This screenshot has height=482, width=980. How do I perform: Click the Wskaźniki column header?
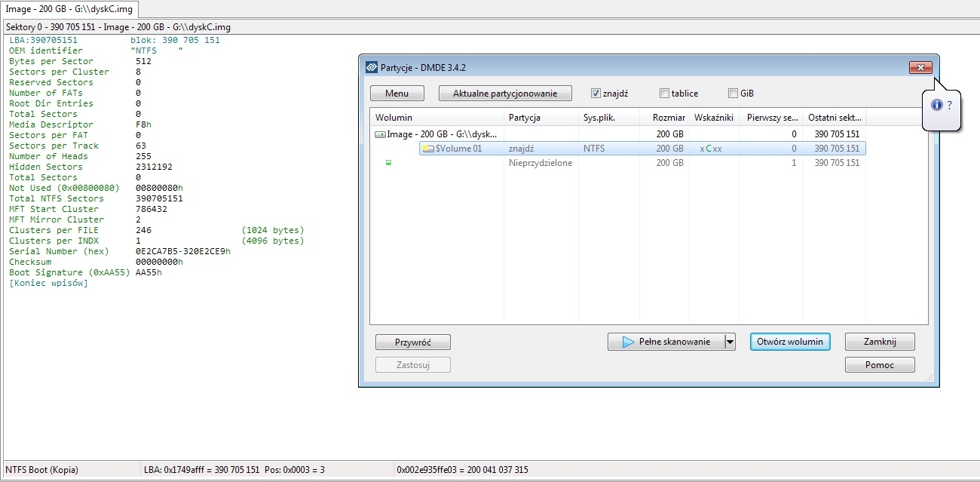tap(713, 118)
